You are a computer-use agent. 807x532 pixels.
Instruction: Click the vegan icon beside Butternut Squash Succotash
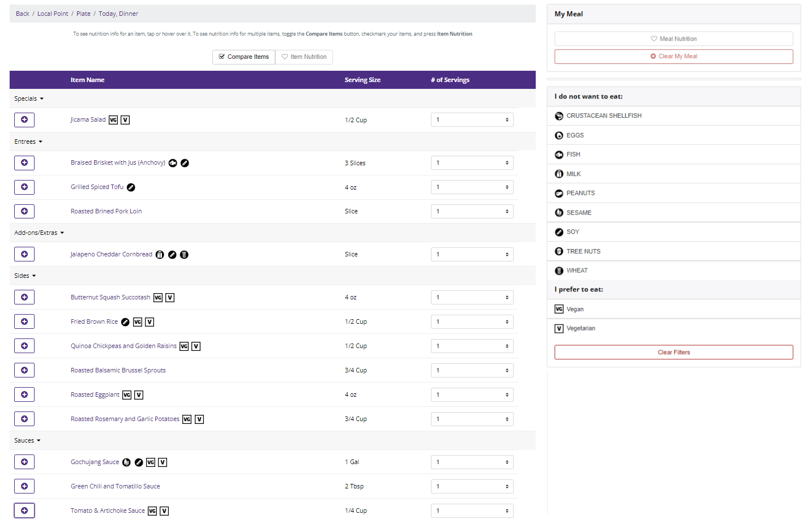click(x=158, y=298)
